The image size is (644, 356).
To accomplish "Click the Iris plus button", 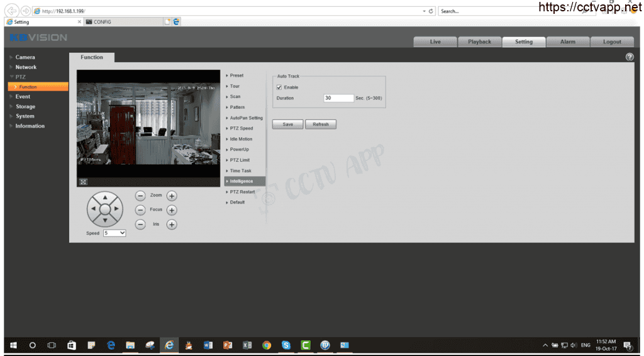I will 171,225.
